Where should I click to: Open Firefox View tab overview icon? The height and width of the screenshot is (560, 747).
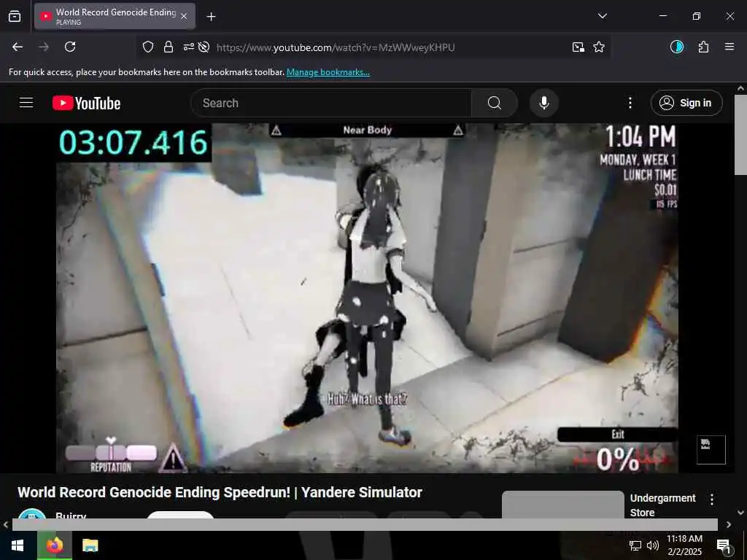coord(15,17)
